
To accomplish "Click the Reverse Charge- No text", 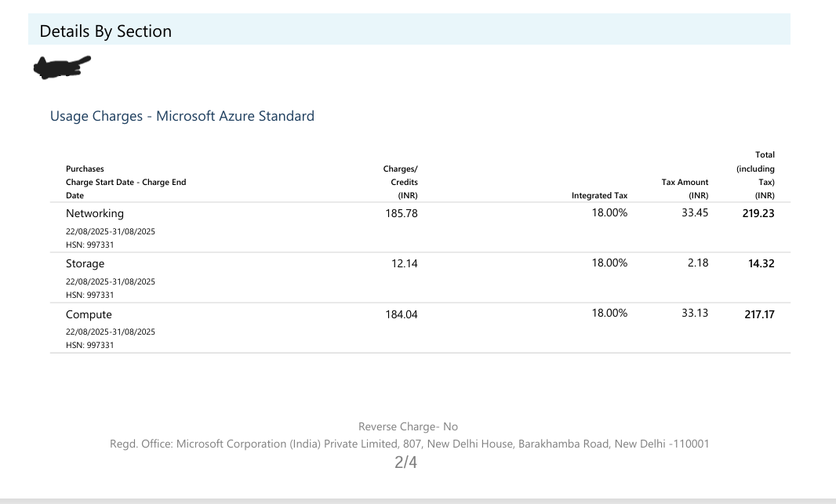I will coord(406,426).
